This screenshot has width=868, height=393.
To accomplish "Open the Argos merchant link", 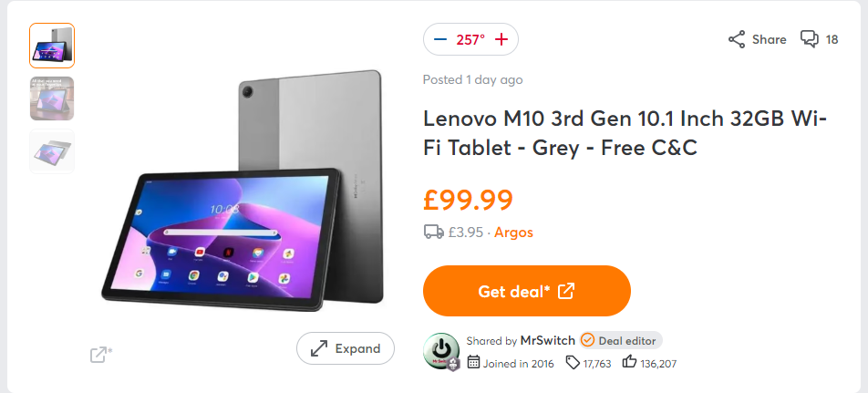I will tap(514, 233).
